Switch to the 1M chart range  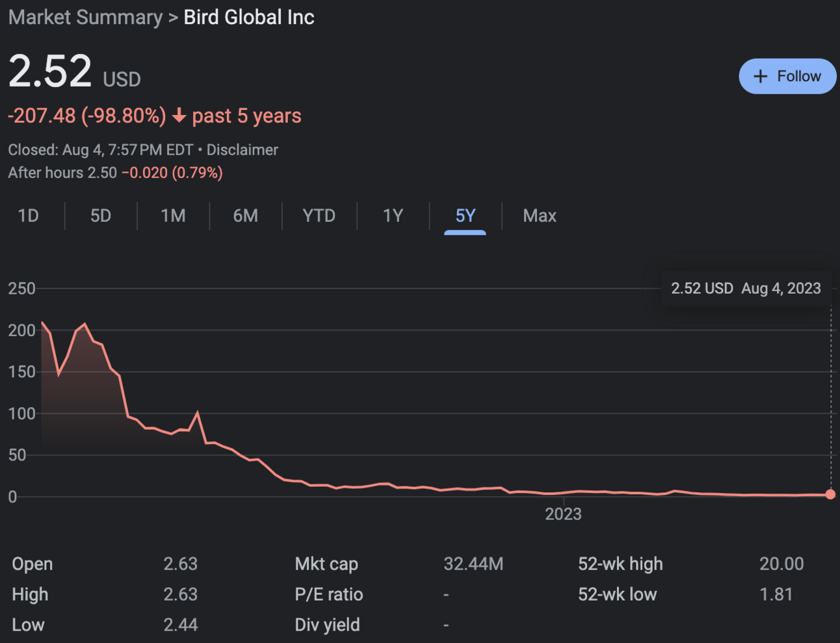(173, 216)
